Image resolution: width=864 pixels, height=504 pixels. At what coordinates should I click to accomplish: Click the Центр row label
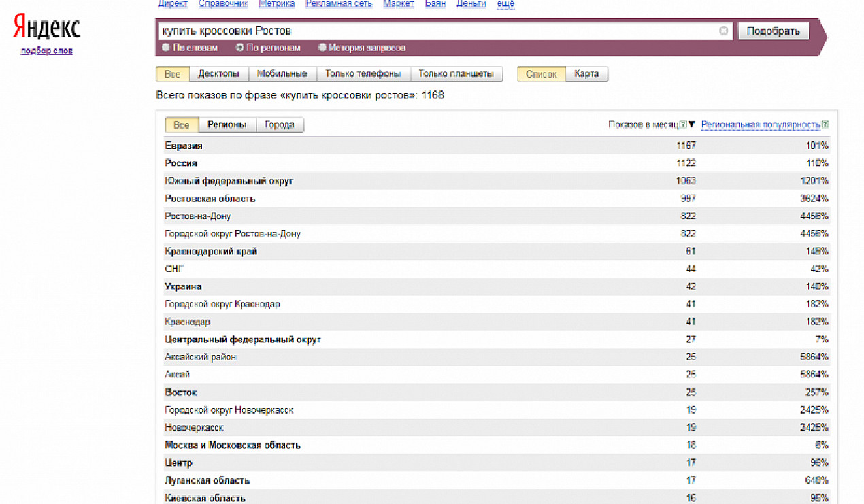point(179,464)
